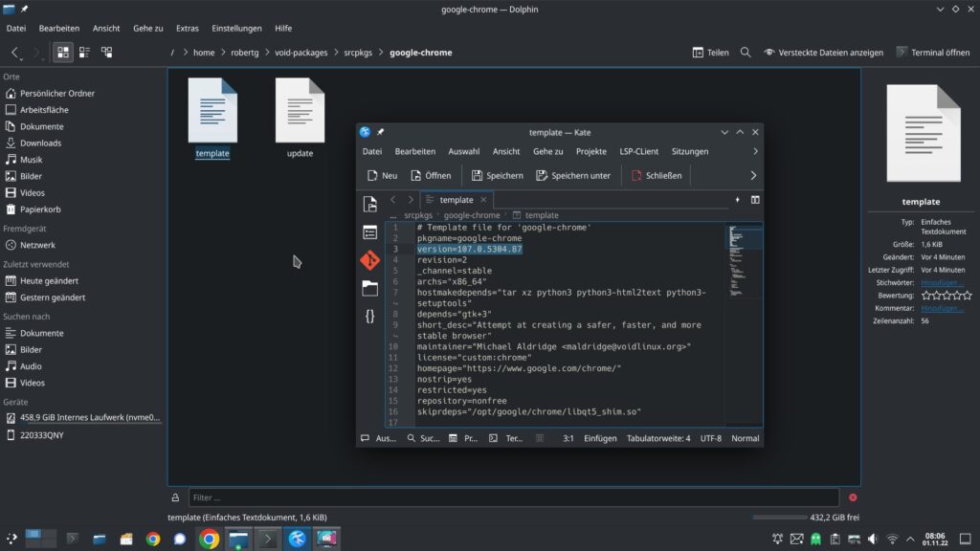Viewport: 980px width, 551px height.
Task: Set rating using the Bewertung stars
Action: [x=947, y=296]
